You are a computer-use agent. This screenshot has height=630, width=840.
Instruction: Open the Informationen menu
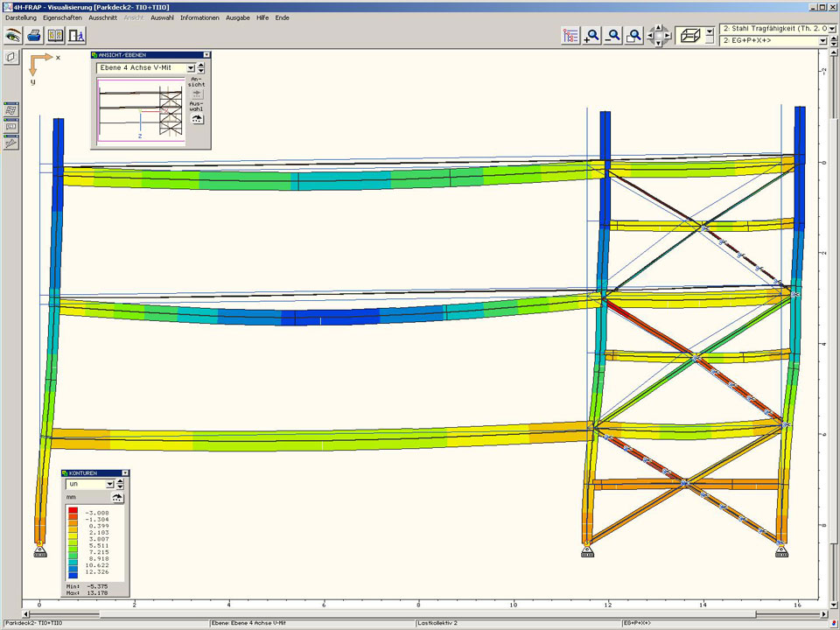click(x=199, y=17)
